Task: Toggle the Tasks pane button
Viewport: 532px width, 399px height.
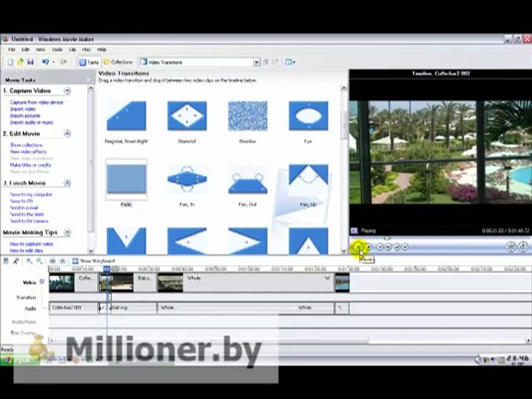Action: [89, 63]
